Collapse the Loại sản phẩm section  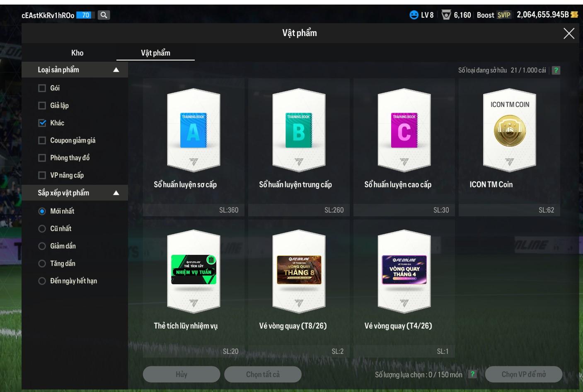pyautogui.click(x=116, y=70)
